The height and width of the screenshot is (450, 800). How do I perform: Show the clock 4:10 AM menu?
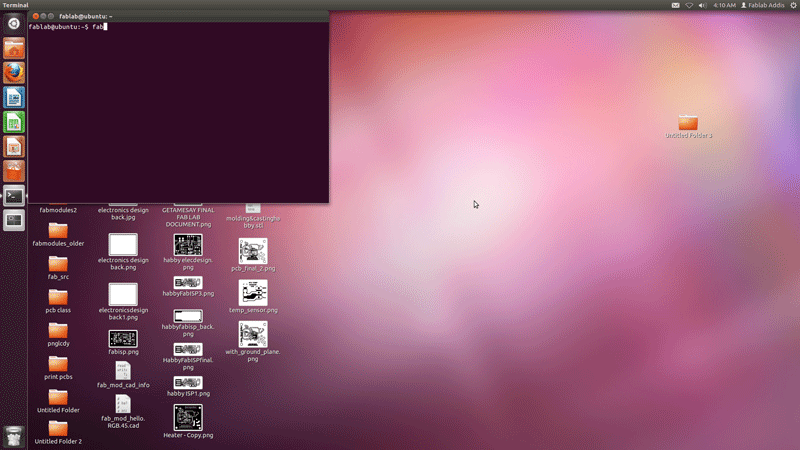[724, 5]
